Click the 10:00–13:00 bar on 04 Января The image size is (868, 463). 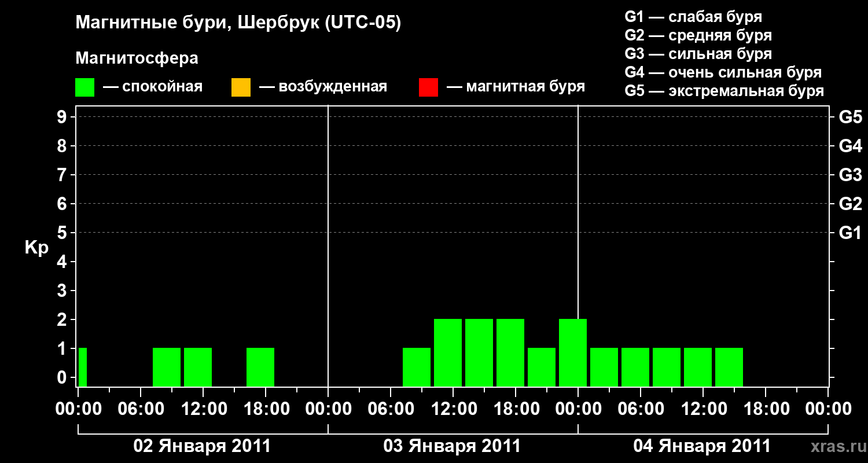pyautogui.click(x=698, y=367)
